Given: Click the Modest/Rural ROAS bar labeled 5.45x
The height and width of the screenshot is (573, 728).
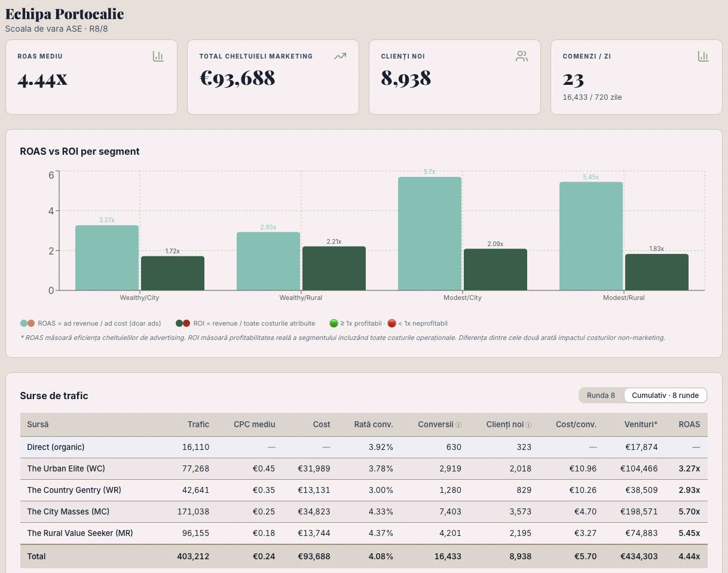Looking at the screenshot, I should [x=591, y=236].
